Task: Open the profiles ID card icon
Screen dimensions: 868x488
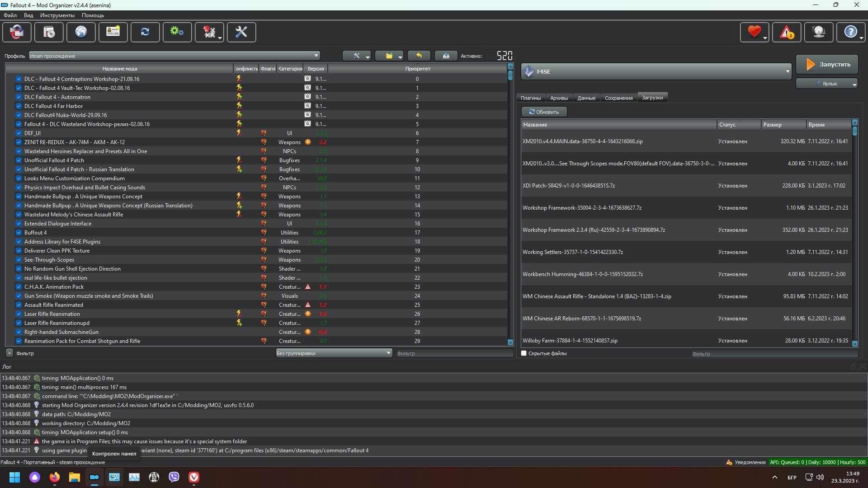Action: tap(113, 32)
